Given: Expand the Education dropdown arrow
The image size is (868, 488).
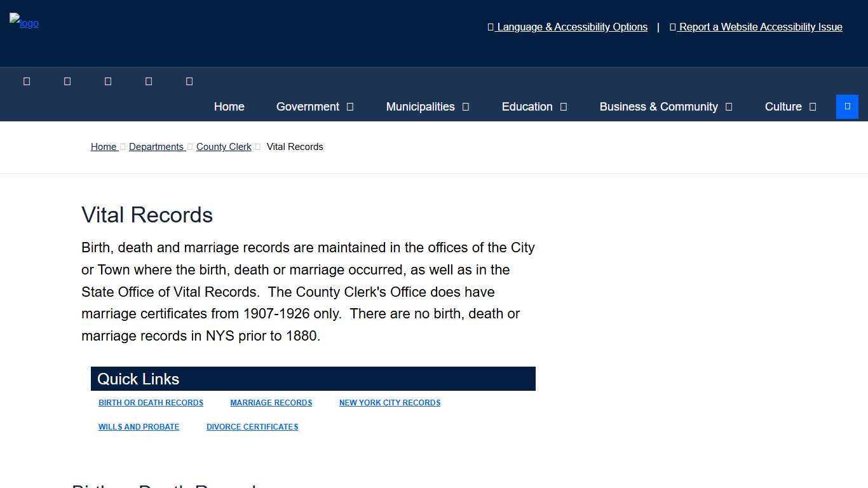Looking at the screenshot, I should pyautogui.click(x=564, y=107).
